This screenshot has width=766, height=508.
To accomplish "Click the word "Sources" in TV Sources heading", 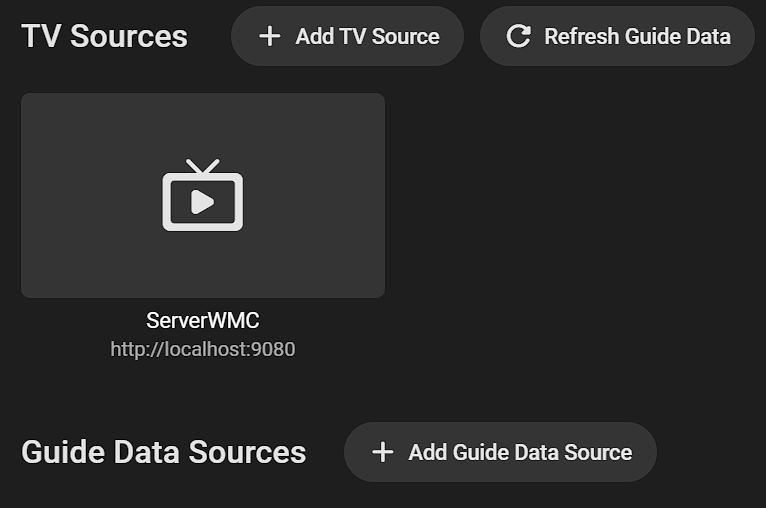I will pos(129,37).
